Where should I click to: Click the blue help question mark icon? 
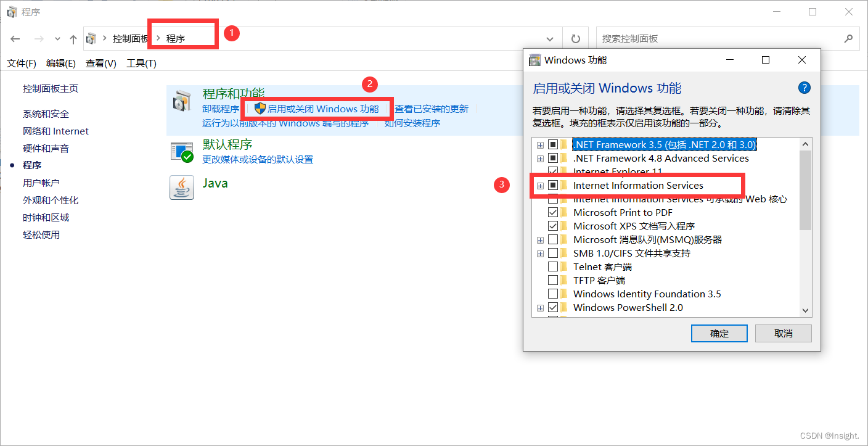[804, 88]
